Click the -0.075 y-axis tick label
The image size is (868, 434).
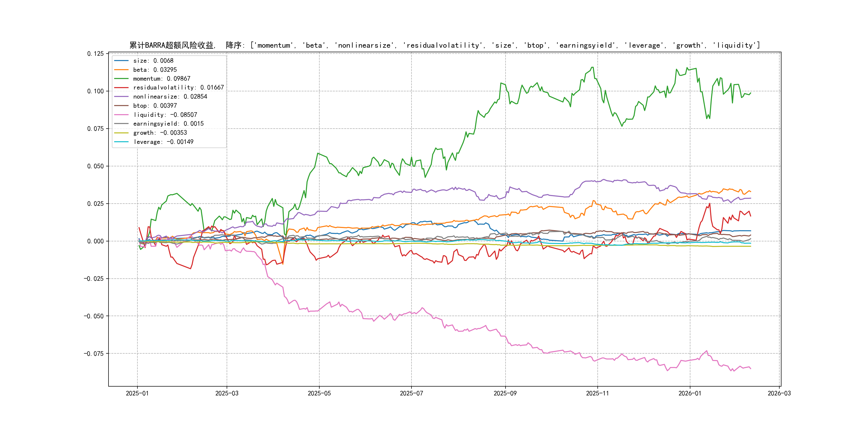pyautogui.click(x=94, y=353)
